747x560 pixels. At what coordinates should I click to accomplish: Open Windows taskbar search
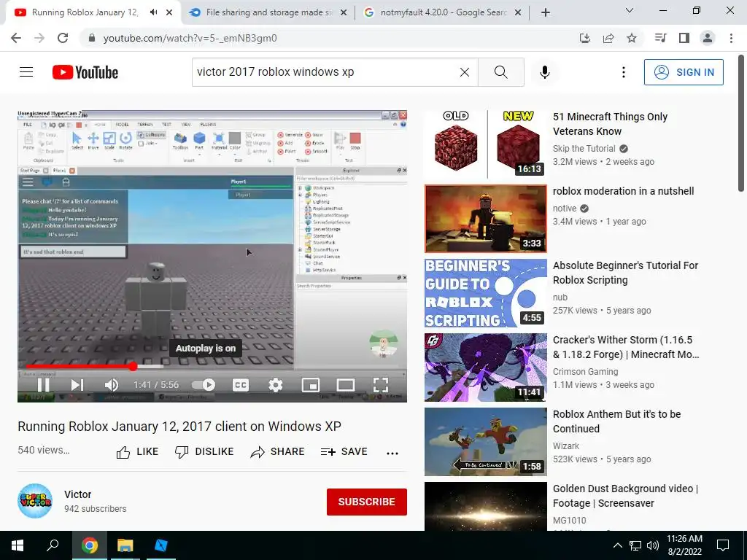coord(53,545)
